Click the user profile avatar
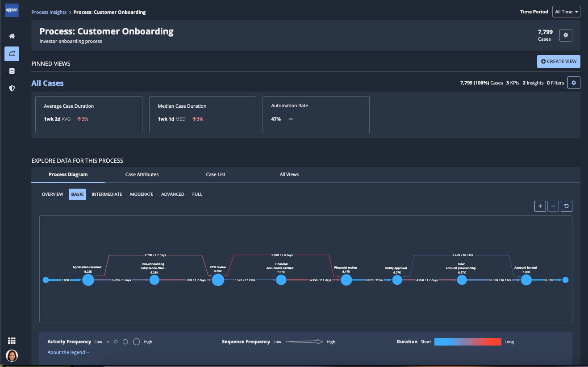Viewport: 588px width, 367px height. (12, 356)
